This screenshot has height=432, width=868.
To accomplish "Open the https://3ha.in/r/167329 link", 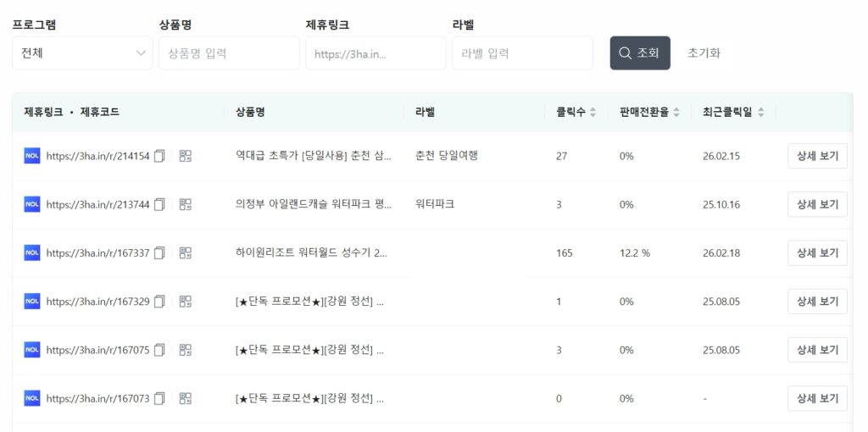I will (x=97, y=301).
